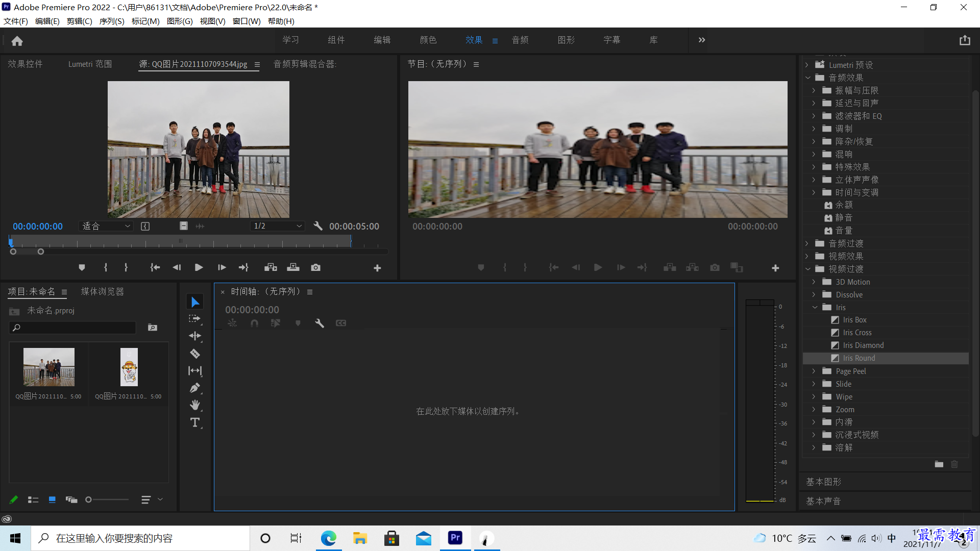Switch Project panel to icon view
The height and width of the screenshot is (551, 980).
52,499
